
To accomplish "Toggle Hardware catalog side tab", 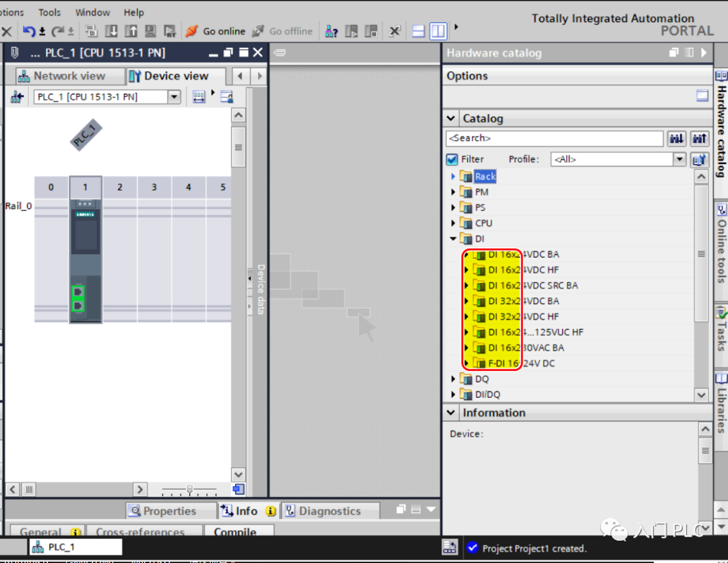I will click(721, 124).
